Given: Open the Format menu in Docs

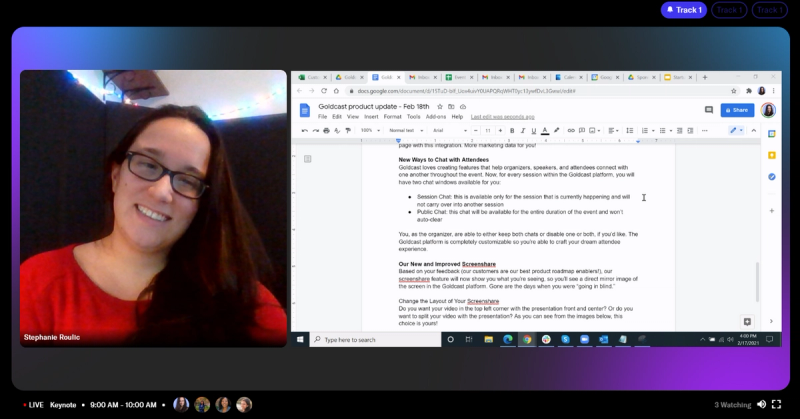Looking at the screenshot, I should coord(392,117).
